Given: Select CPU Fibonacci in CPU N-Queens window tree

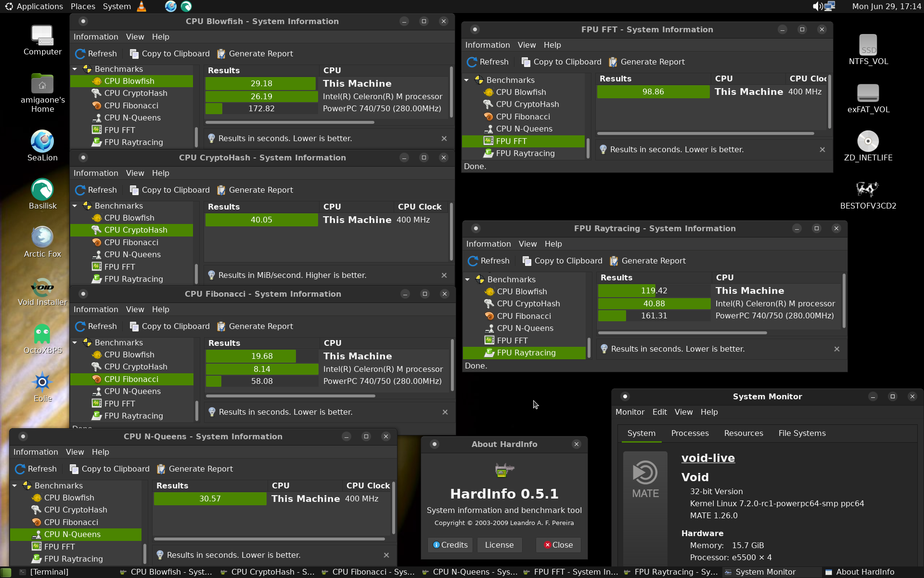Looking at the screenshot, I should tap(71, 523).
